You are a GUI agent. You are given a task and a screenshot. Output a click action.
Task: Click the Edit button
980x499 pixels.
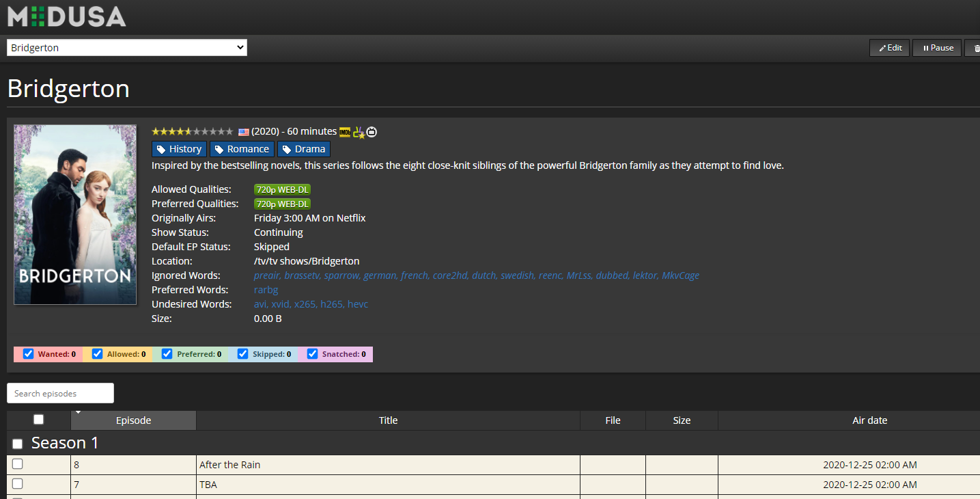coord(889,47)
